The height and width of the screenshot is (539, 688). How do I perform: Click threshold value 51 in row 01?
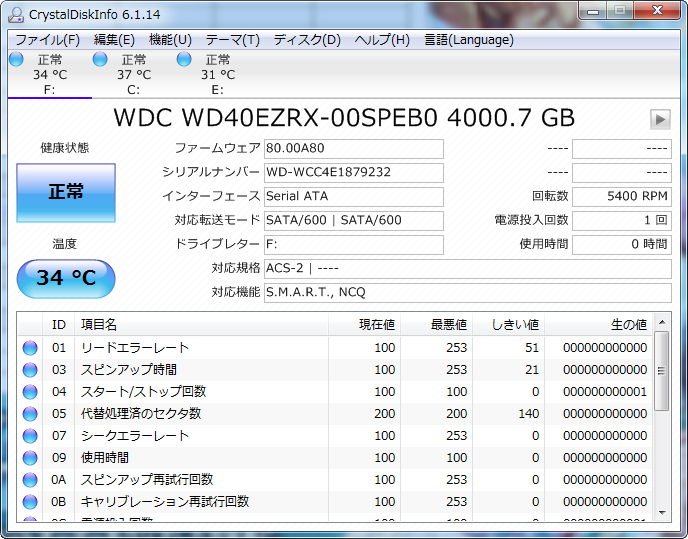[x=532, y=348]
